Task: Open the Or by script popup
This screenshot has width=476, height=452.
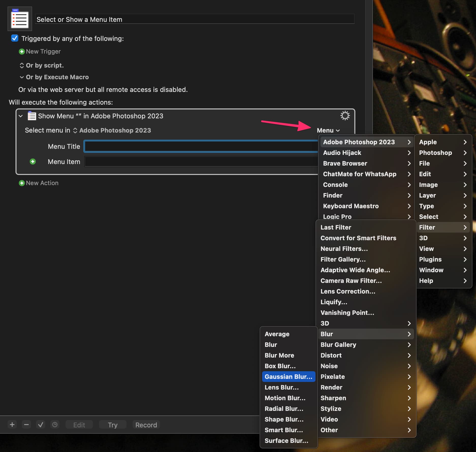Action: [42, 66]
